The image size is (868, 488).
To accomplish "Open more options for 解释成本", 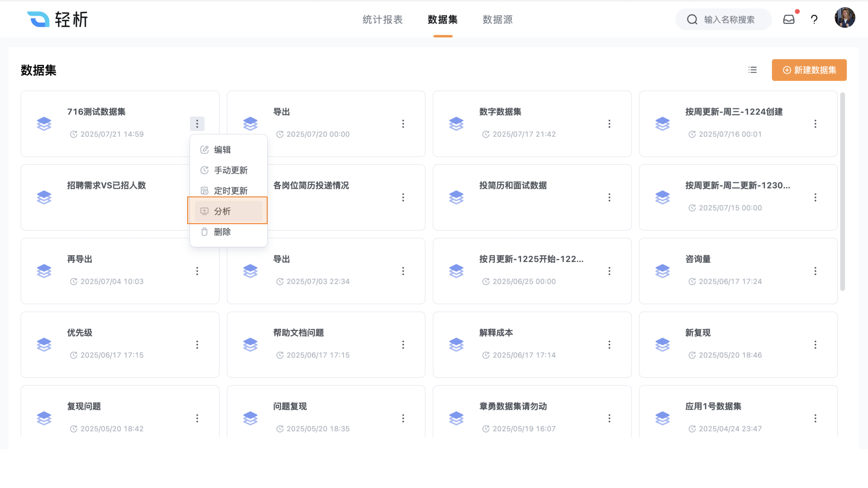I will pos(609,345).
